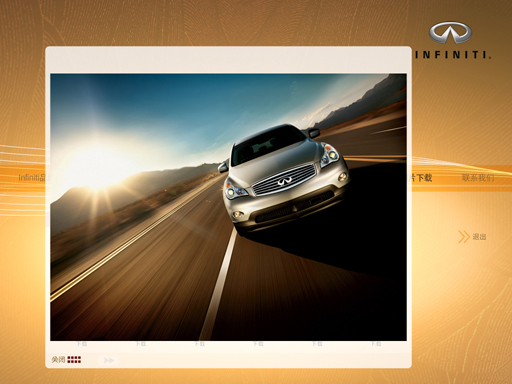Open the Infiniti品牌 menu item

click(31, 177)
